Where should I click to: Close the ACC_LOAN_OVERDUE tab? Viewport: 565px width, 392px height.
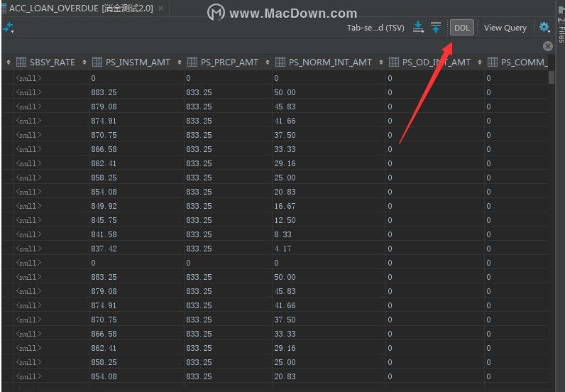161,8
